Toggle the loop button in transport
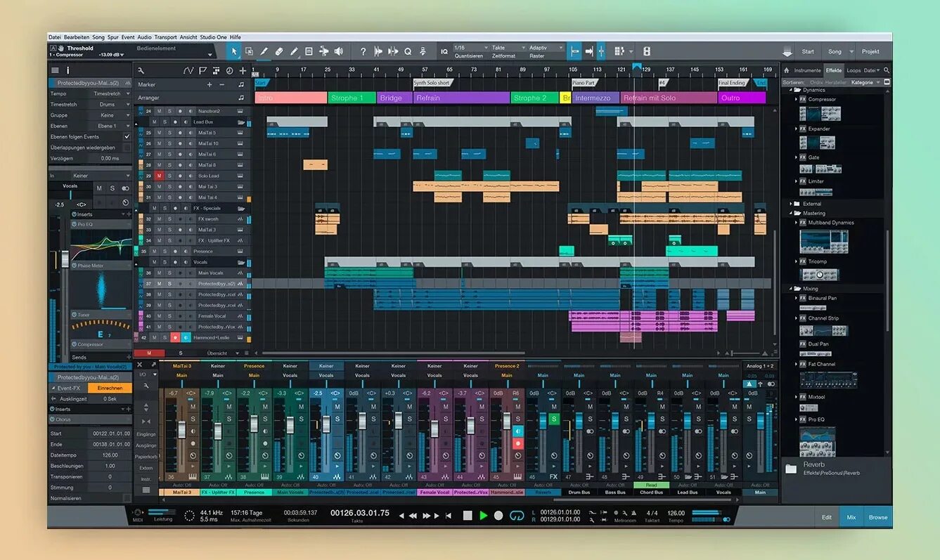The width and height of the screenshot is (940, 560). pyautogui.click(x=517, y=515)
